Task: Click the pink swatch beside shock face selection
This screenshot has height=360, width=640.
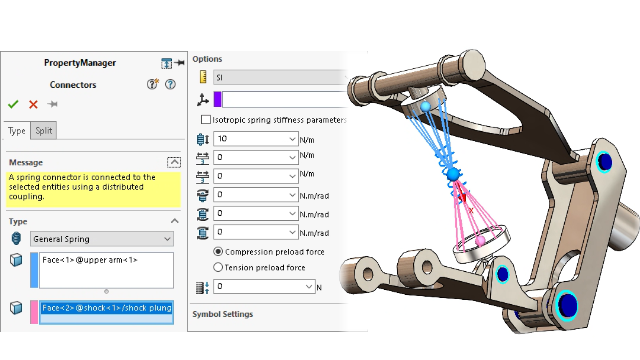Action: (x=34, y=312)
